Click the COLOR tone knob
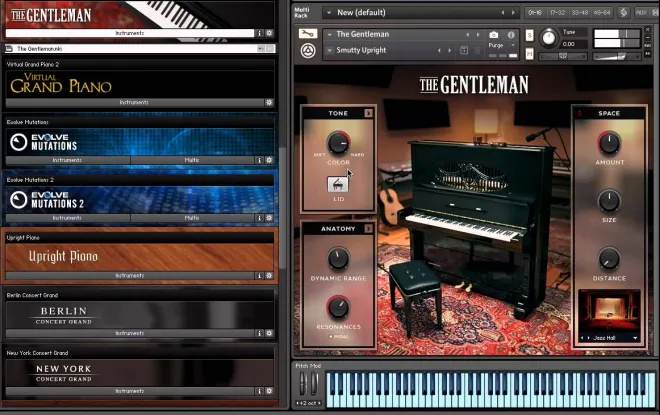 point(338,142)
